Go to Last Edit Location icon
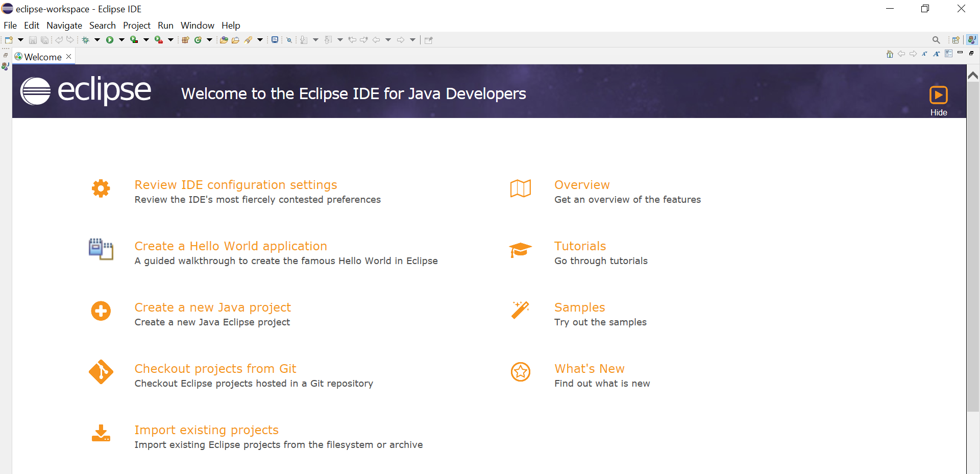The image size is (980, 474). point(352,40)
